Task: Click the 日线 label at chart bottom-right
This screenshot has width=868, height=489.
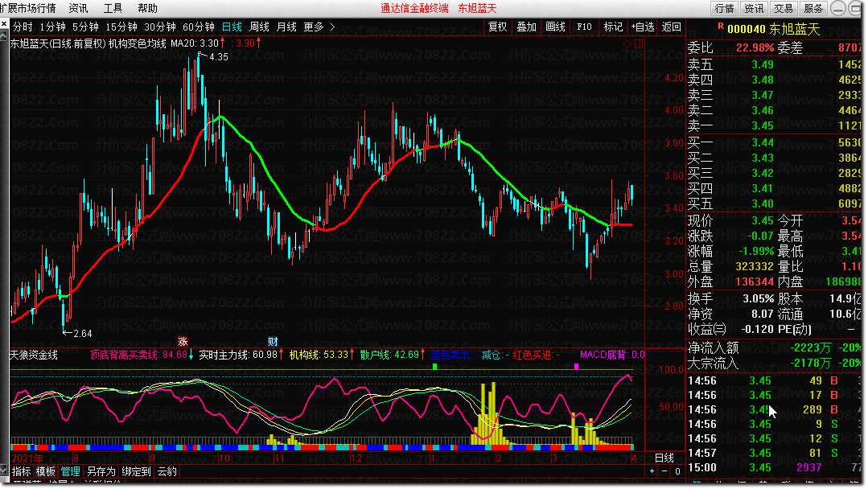Action: [664, 458]
